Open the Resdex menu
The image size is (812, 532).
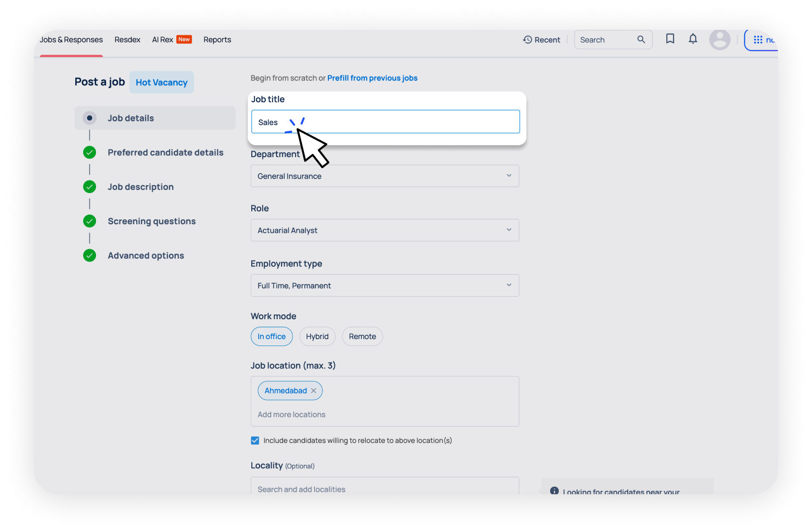pyautogui.click(x=127, y=40)
